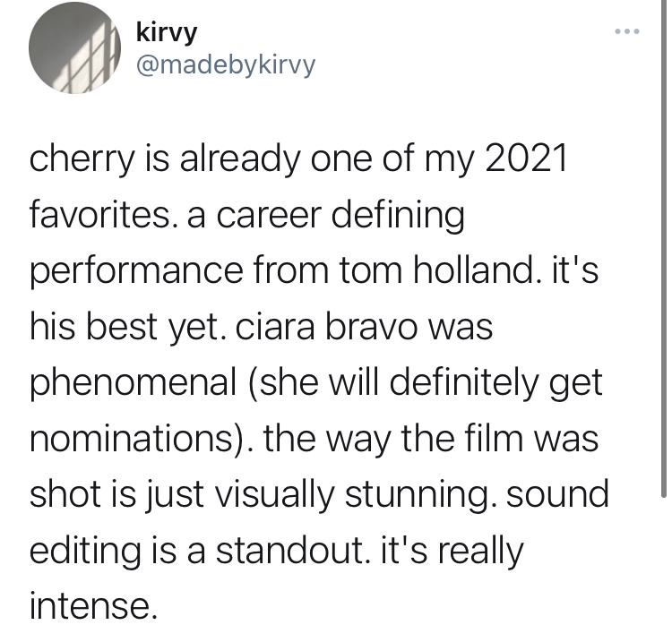Click the word "performance" in the tweet
Image resolution: width=672 pixels, height=642 pixels.
[x=136, y=271]
